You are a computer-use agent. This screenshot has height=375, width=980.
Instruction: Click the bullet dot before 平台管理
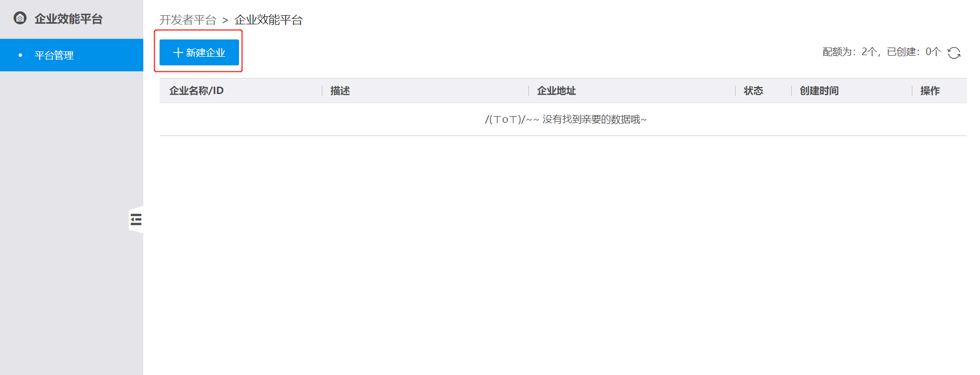click(x=21, y=55)
